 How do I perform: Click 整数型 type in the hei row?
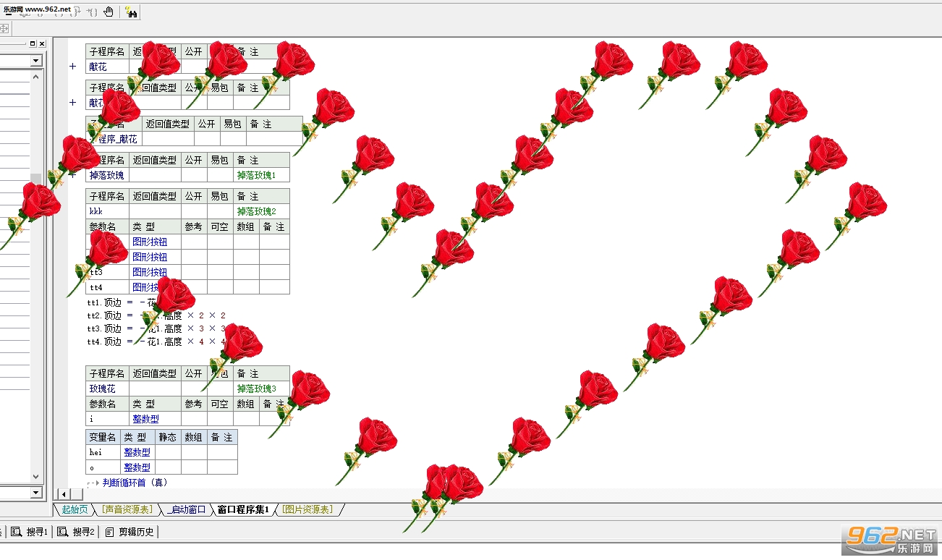click(x=137, y=452)
